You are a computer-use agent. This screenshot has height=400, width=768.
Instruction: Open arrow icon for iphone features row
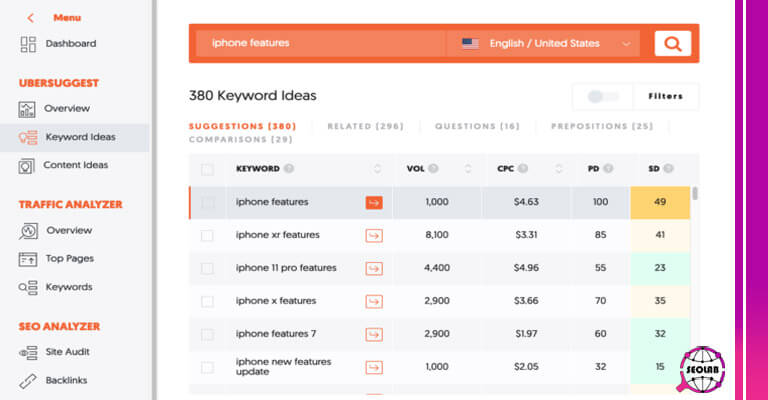coord(374,202)
